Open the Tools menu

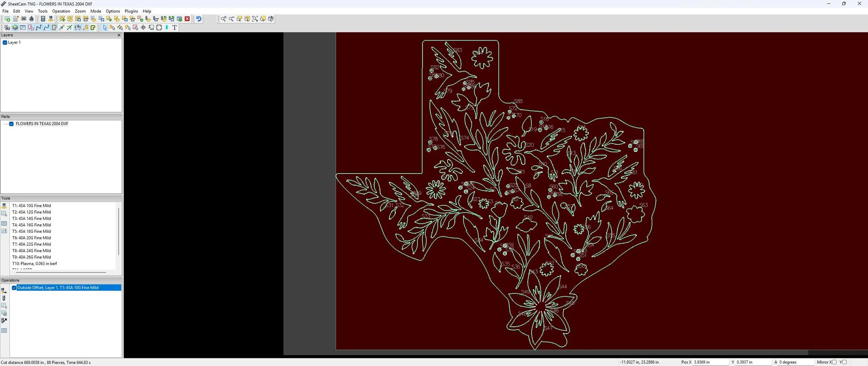[x=43, y=11]
